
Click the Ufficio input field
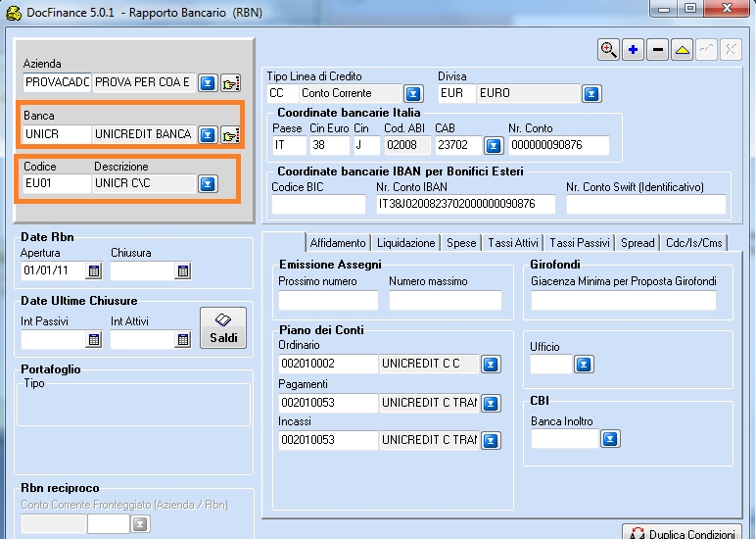coord(551,364)
